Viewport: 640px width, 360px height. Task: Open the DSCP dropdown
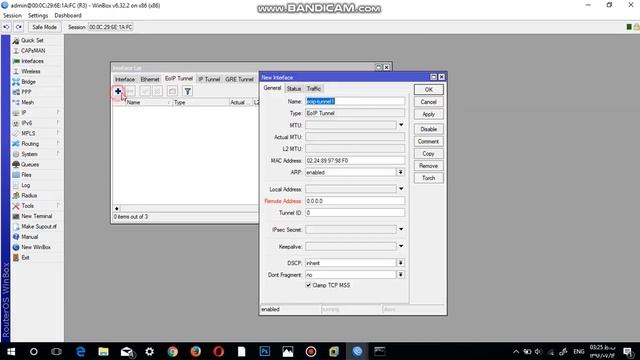(400, 263)
